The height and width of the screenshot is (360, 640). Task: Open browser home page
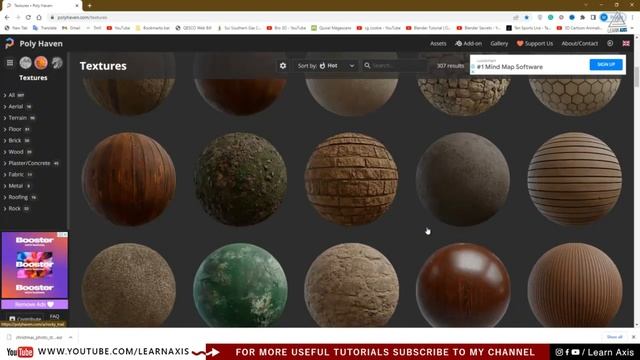(39, 17)
